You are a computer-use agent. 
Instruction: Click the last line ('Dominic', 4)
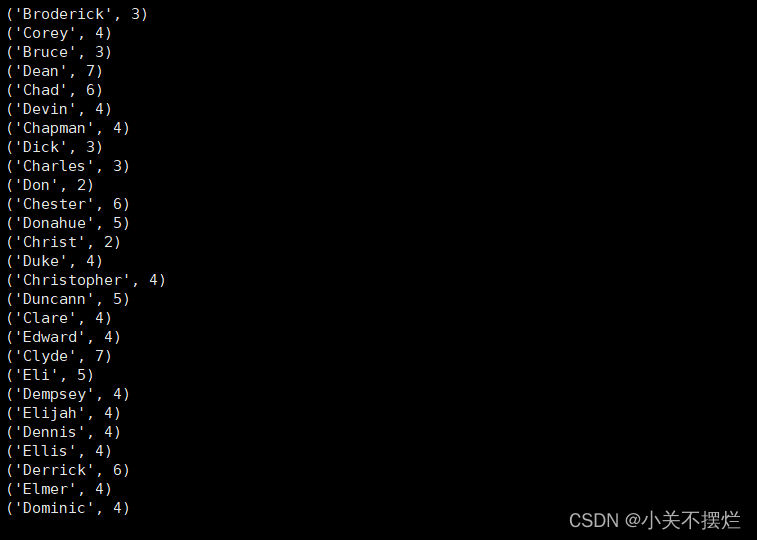(68, 508)
